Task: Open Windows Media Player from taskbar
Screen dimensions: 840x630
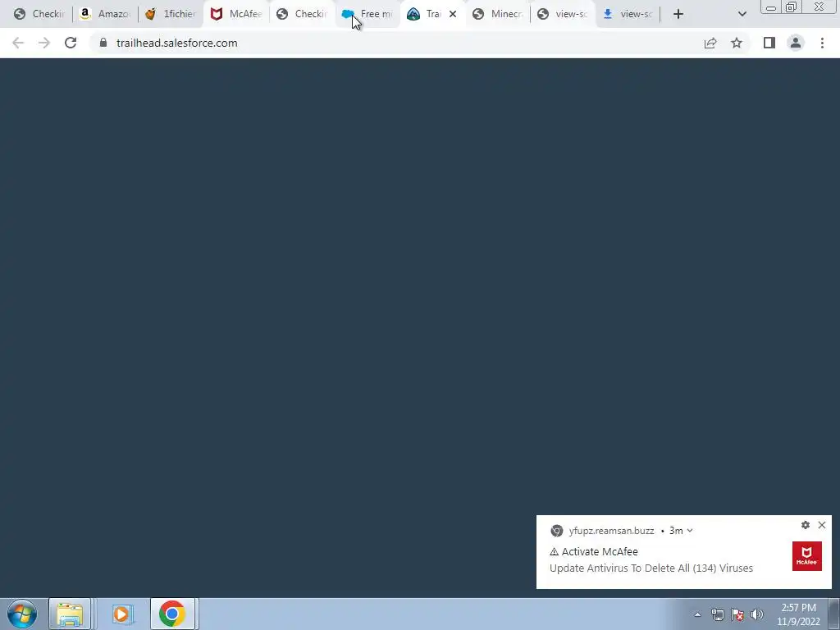Action: pyautogui.click(x=121, y=614)
